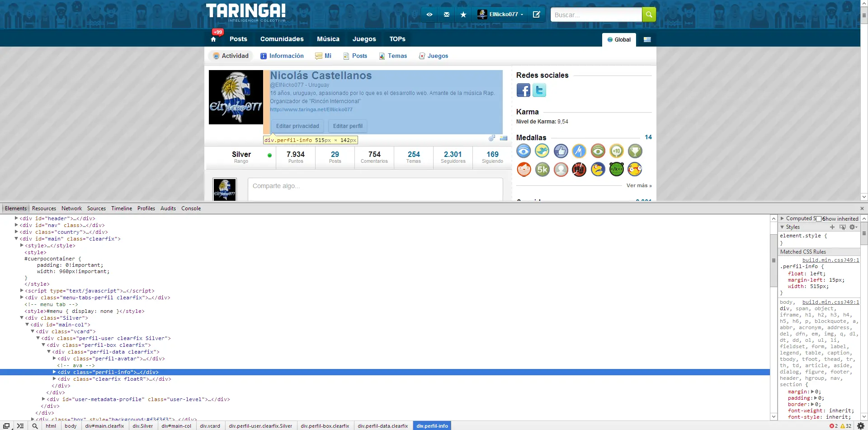Close the DevTools panel with the X

point(862,208)
